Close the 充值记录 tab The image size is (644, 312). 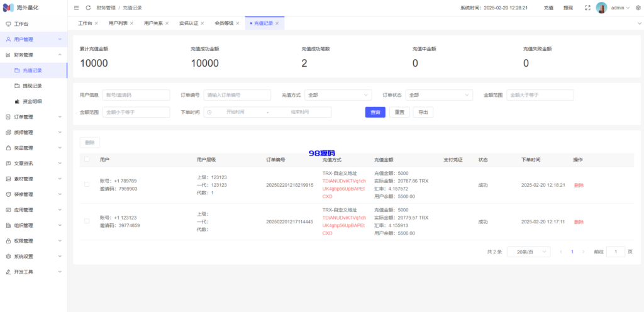click(x=277, y=23)
